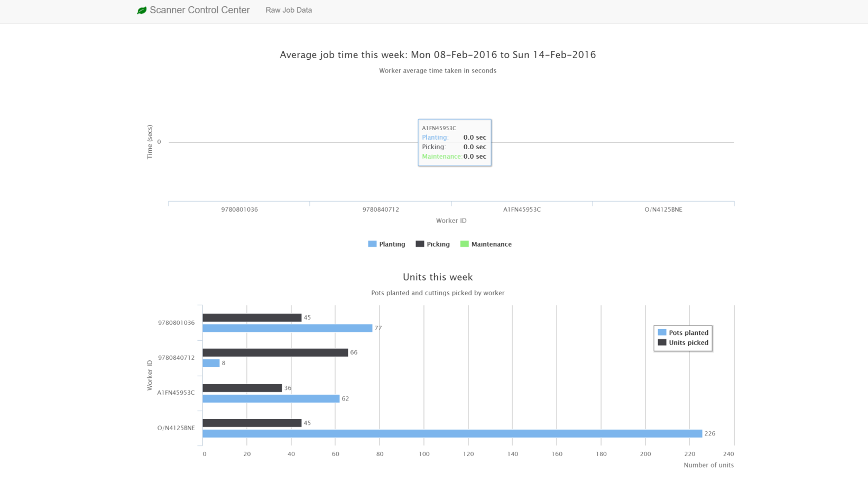The height and width of the screenshot is (491, 868).
Task: Click the green Maintenance legend swatch
Action: pos(465,244)
